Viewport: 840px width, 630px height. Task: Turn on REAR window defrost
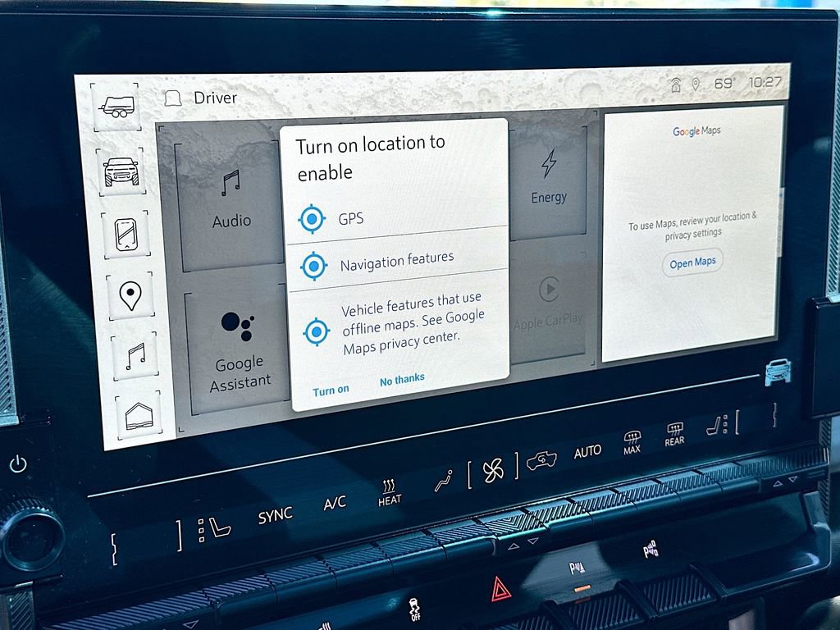click(x=674, y=435)
